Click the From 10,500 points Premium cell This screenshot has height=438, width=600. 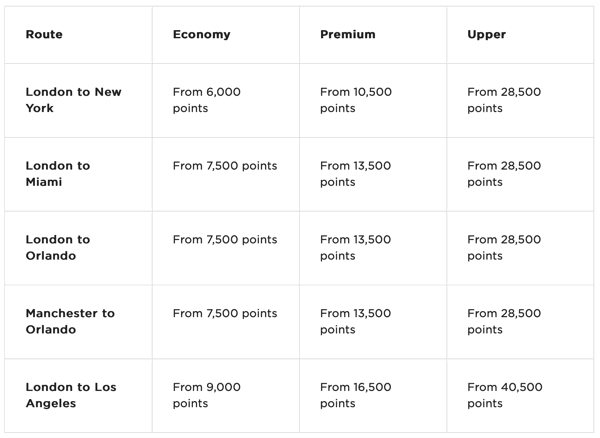point(356,100)
